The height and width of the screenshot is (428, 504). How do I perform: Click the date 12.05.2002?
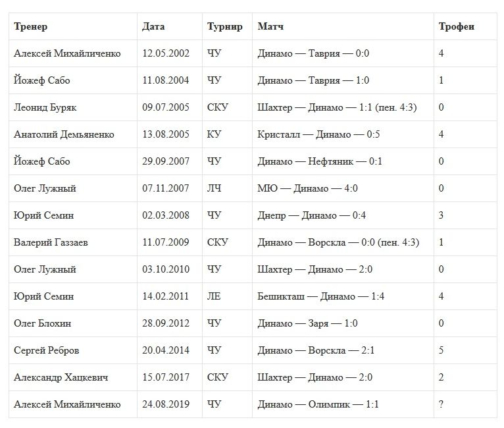[166, 53]
